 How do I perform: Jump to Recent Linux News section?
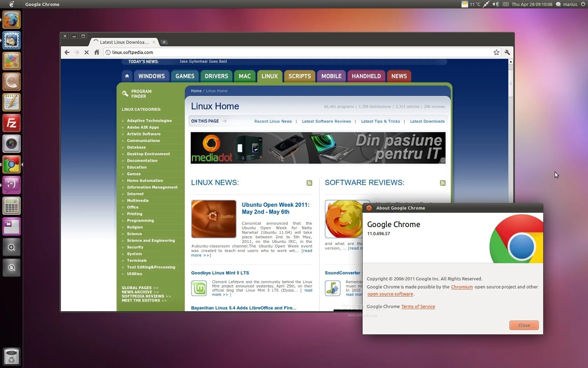point(273,121)
